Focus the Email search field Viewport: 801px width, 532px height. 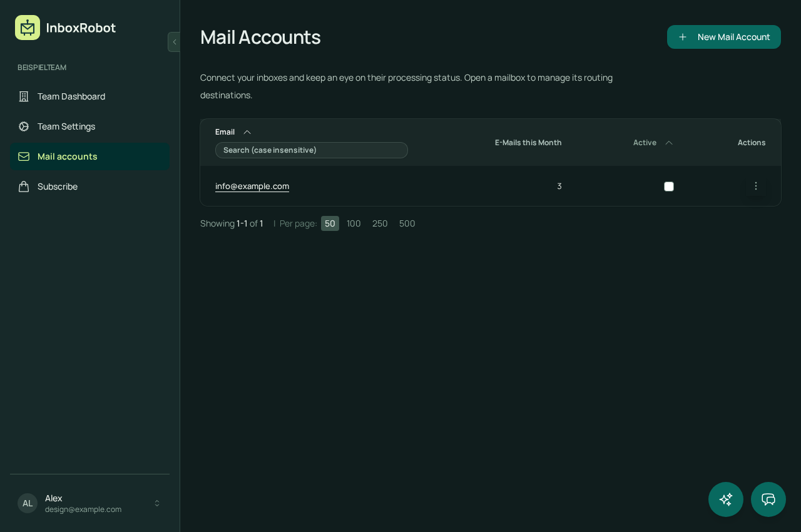[x=312, y=150]
